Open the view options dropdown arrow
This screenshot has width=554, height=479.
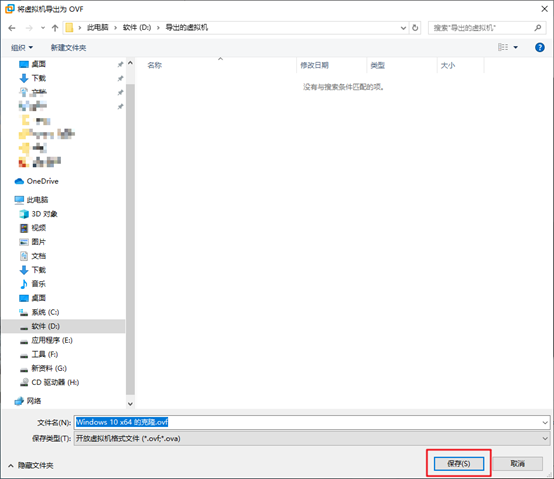point(515,47)
